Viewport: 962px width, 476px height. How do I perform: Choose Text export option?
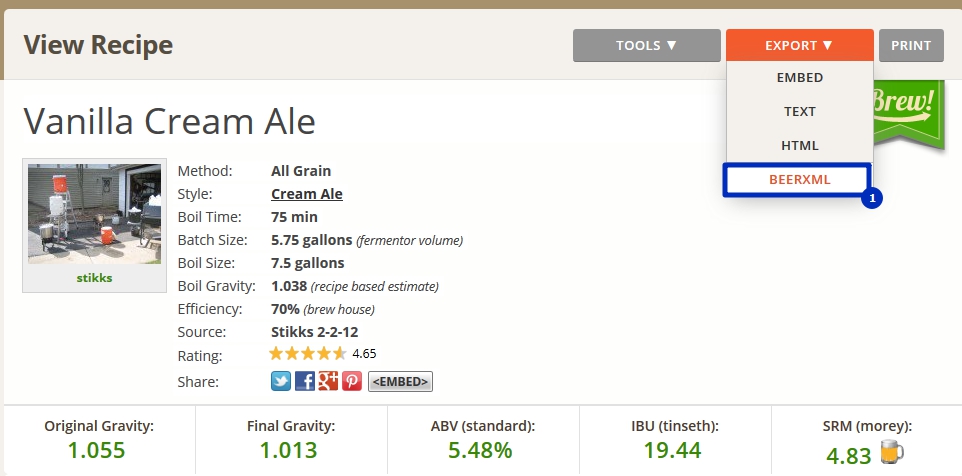pos(799,112)
